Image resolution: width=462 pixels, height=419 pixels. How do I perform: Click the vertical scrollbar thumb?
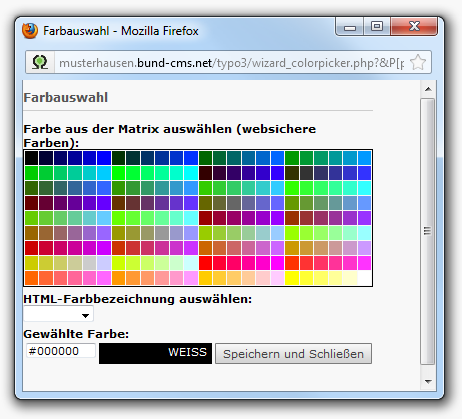428,231
